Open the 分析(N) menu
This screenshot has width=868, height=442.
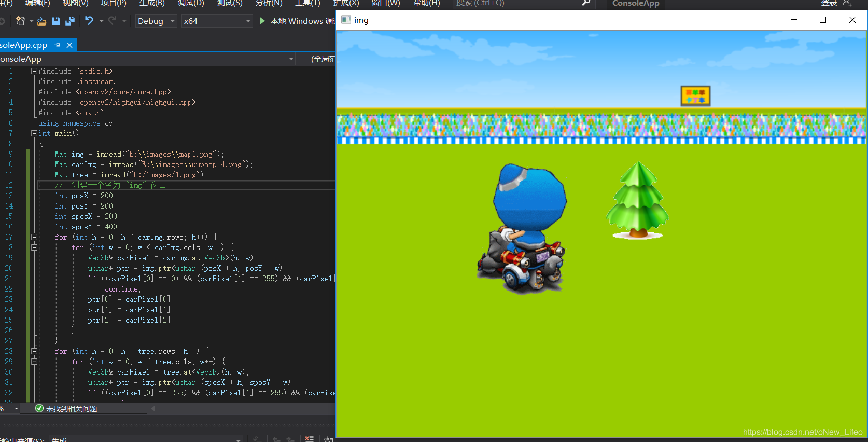(269, 3)
